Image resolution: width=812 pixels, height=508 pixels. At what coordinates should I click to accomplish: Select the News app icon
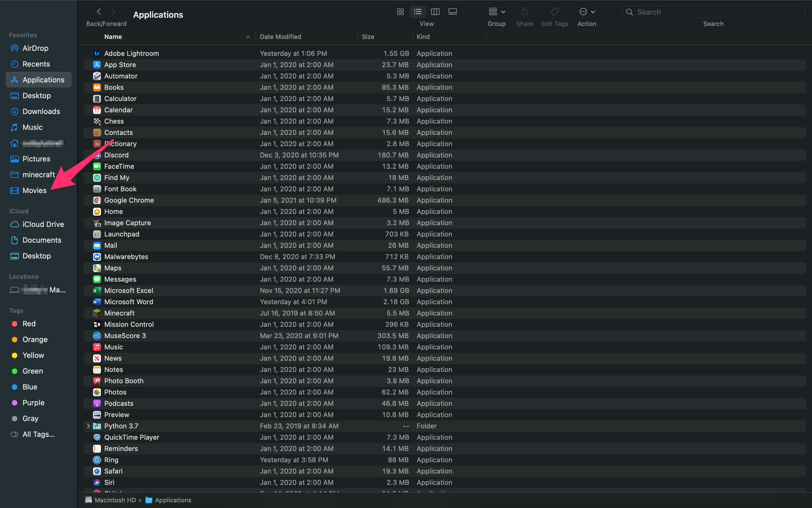97,358
